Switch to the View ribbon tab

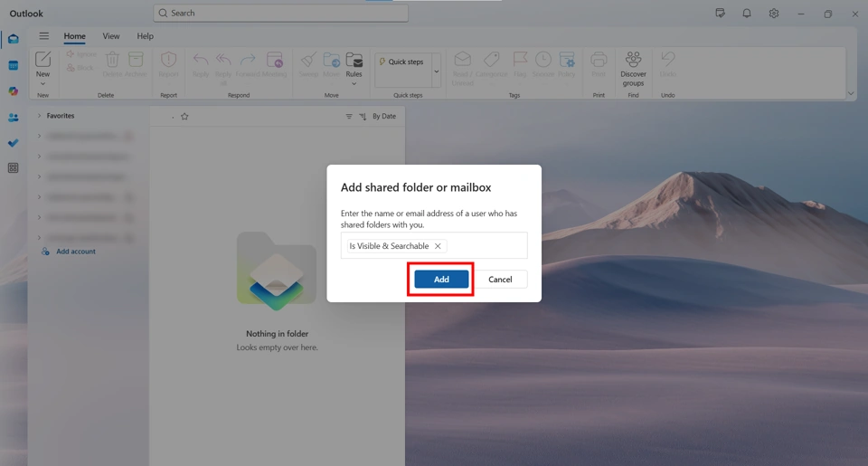click(x=110, y=36)
